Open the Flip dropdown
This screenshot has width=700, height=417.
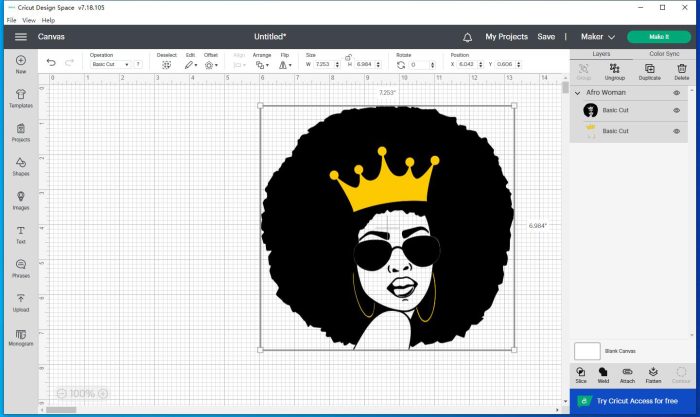pos(285,65)
